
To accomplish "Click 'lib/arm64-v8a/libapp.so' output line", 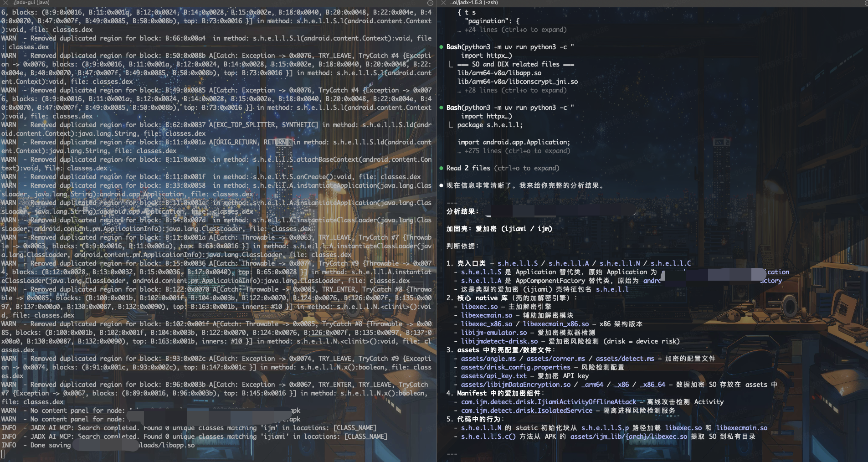I will [499, 73].
